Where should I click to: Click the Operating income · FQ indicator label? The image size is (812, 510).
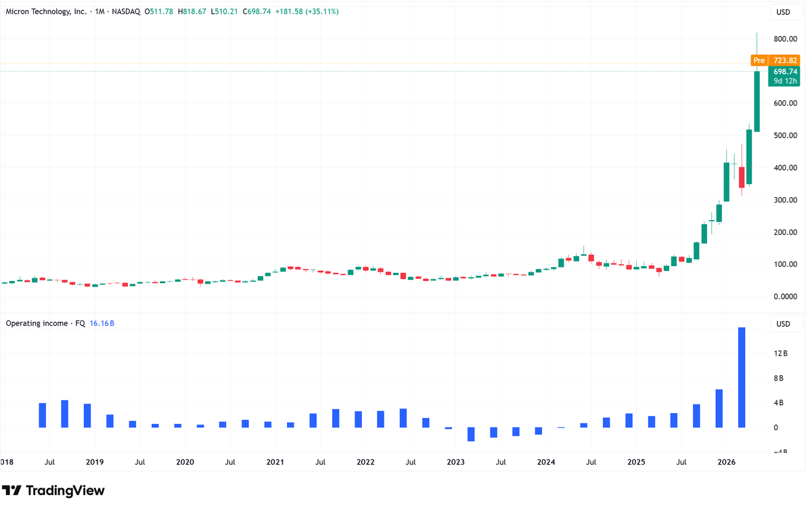click(x=45, y=324)
